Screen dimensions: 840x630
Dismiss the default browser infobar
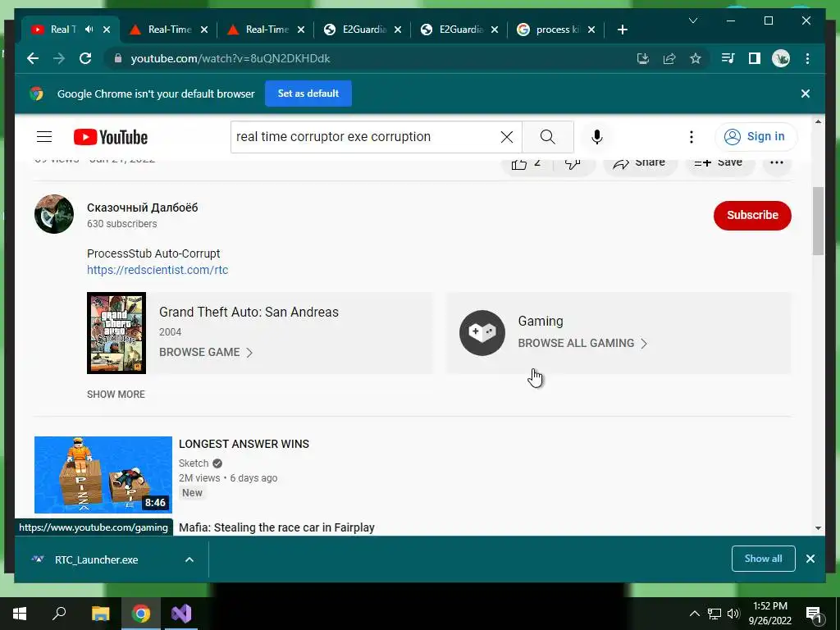(x=806, y=94)
